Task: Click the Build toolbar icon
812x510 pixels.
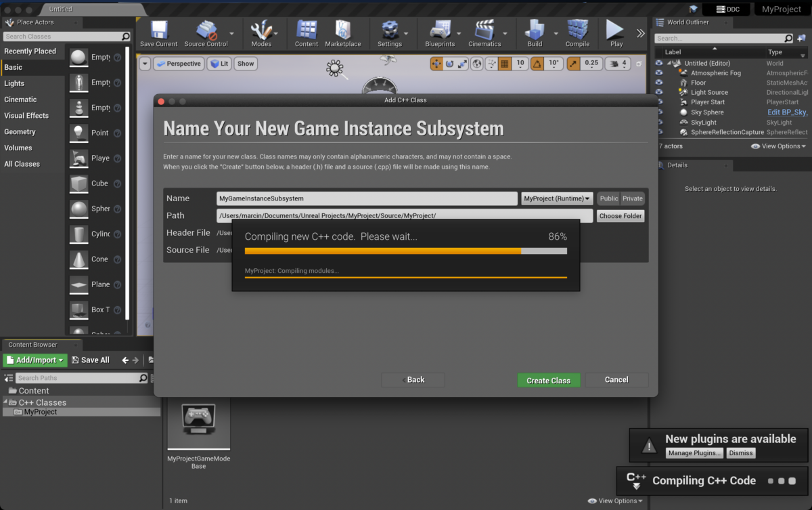Action: (535, 34)
